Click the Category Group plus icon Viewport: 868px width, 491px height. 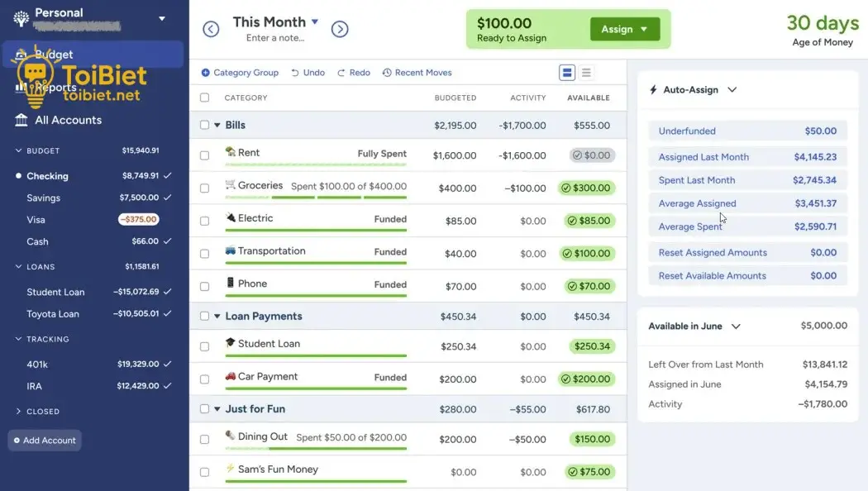point(205,73)
